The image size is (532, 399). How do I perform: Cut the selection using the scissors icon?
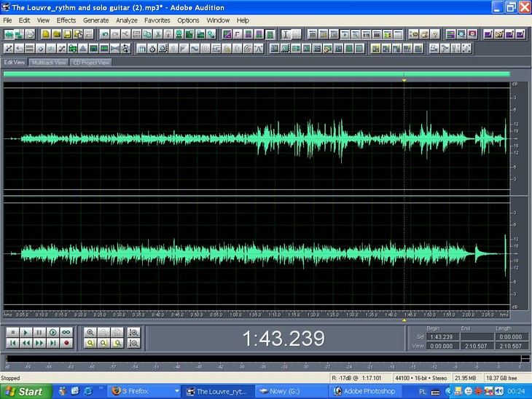click(x=157, y=34)
